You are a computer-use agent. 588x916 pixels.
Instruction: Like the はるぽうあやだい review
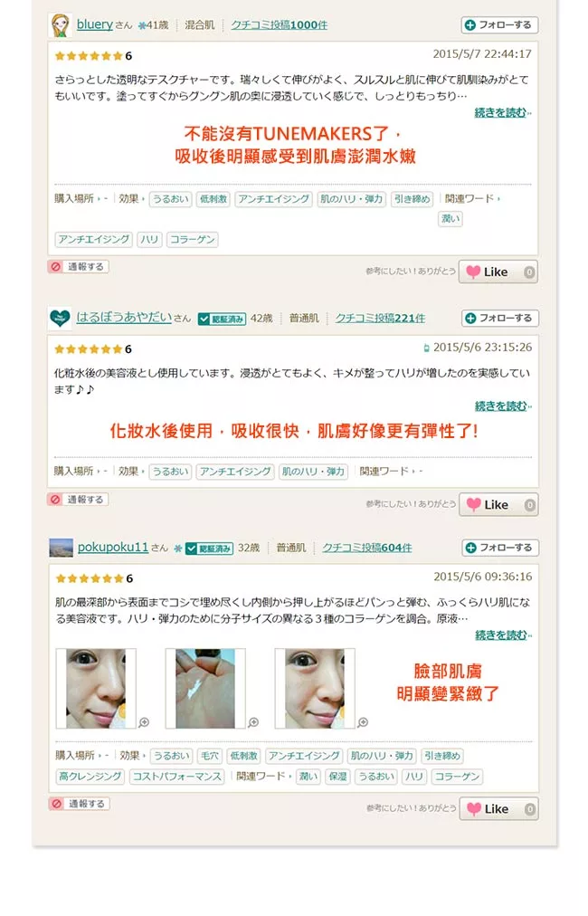pos(498,505)
